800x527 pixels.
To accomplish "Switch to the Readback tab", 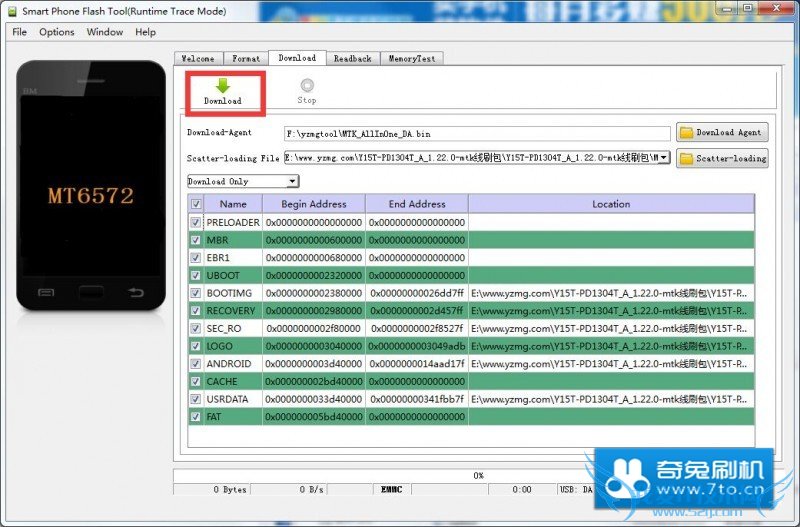I will tap(352, 59).
